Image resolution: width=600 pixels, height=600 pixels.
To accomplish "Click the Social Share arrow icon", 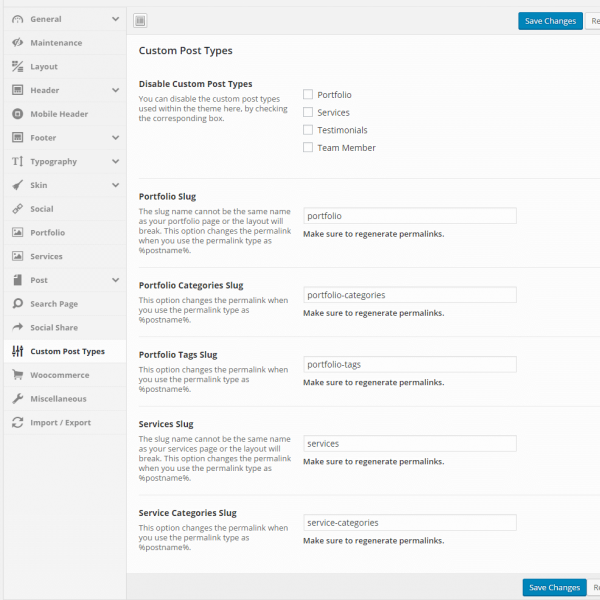I will (18, 328).
